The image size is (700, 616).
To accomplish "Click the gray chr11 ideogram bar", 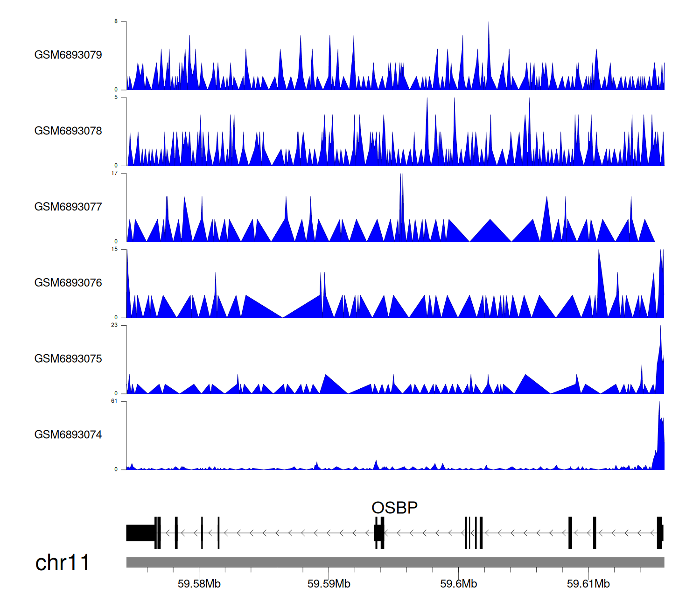I will click(x=395, y=562).
